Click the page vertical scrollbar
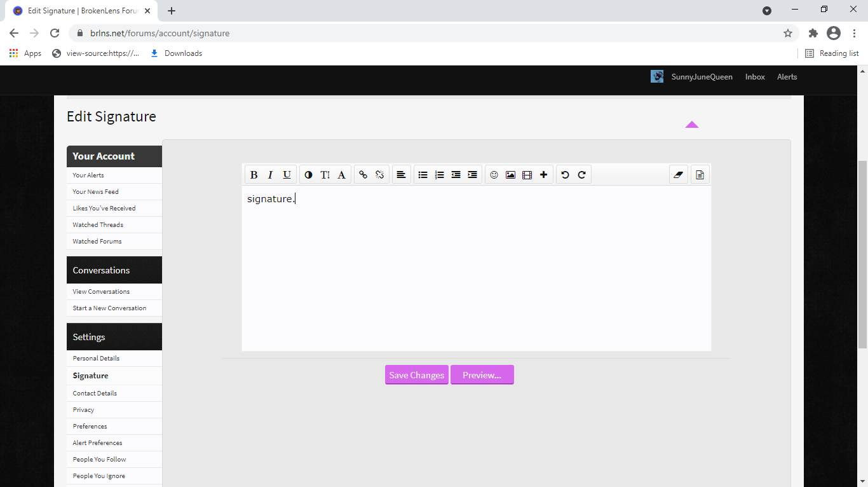The image size is (868, 487). (862, 254)
